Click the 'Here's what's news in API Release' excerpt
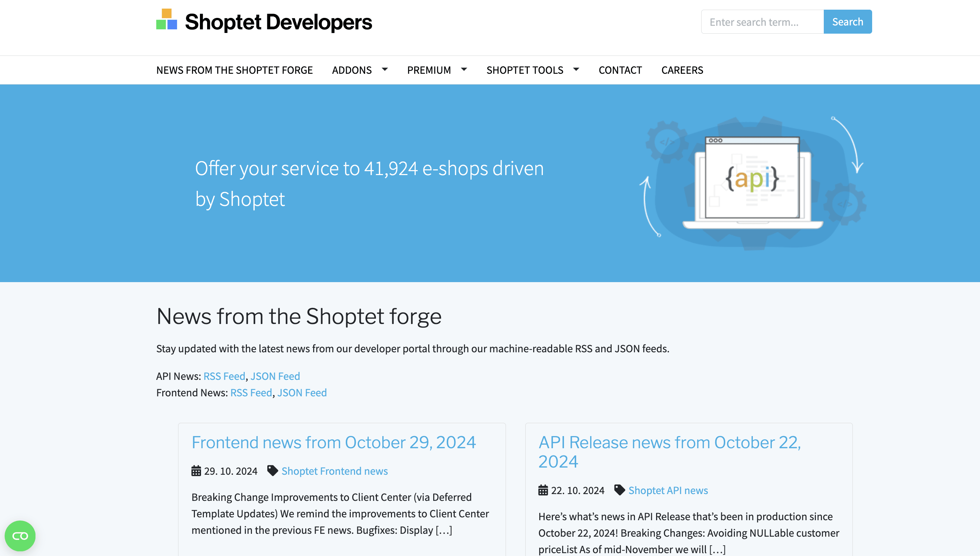Image resolution: width=980 pixels, height=556 pixels. click(x=688, y=533)
